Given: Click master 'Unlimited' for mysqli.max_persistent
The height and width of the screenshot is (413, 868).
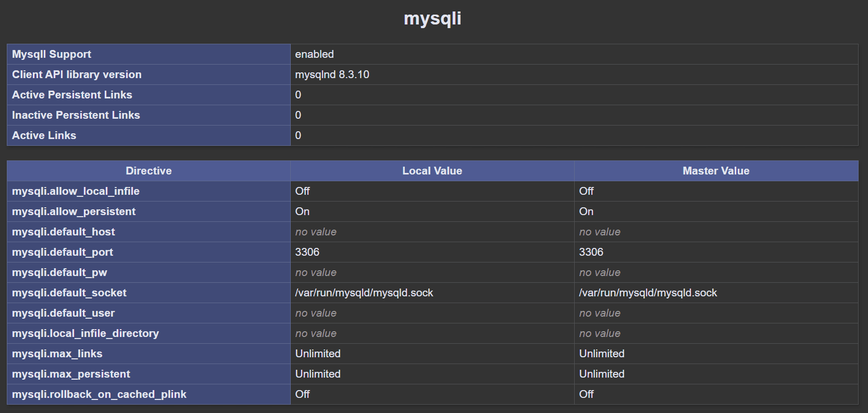Looking at the screenshot, I should click(x=602, y=374).
